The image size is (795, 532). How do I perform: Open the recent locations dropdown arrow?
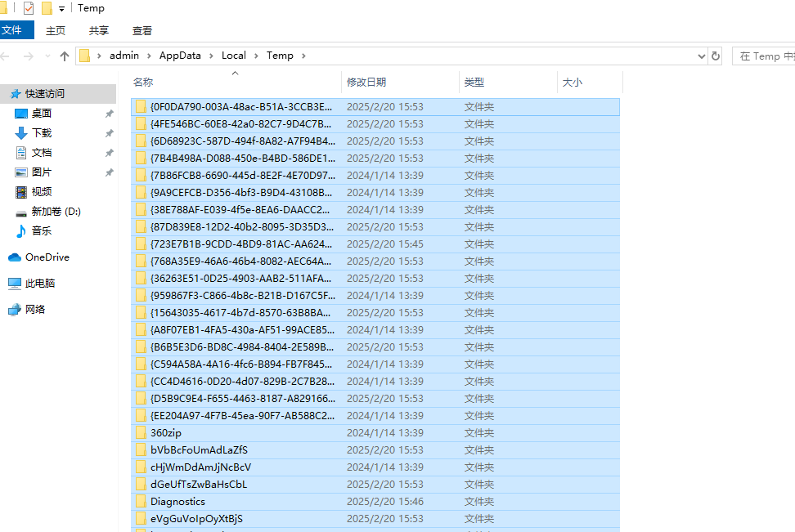point(47,56)
